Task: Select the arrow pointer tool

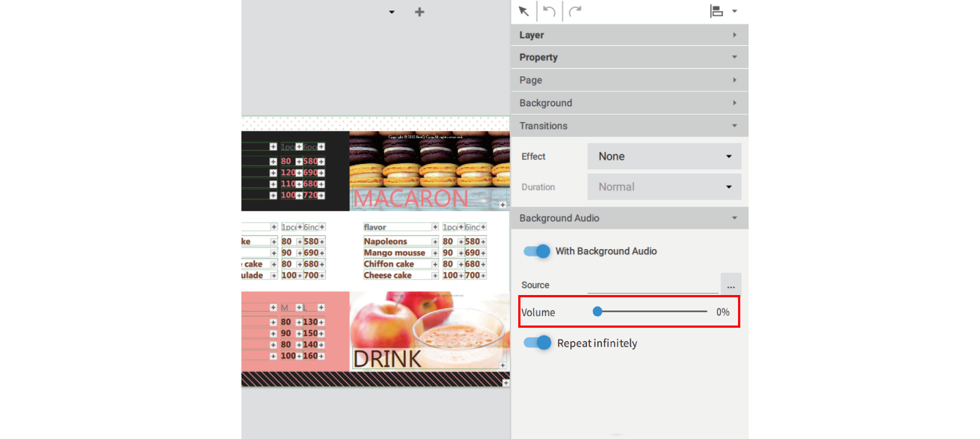Action: [523, 11]
